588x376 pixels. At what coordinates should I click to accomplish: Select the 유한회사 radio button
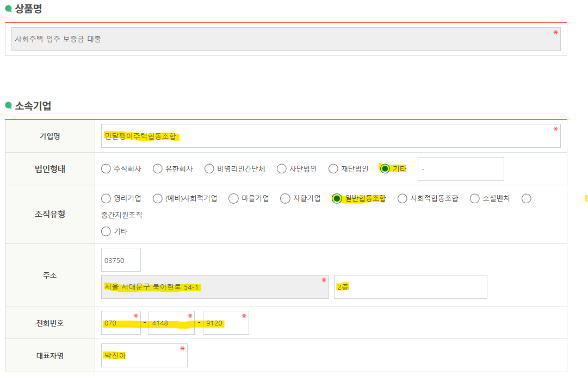click(x=158, y=169)
